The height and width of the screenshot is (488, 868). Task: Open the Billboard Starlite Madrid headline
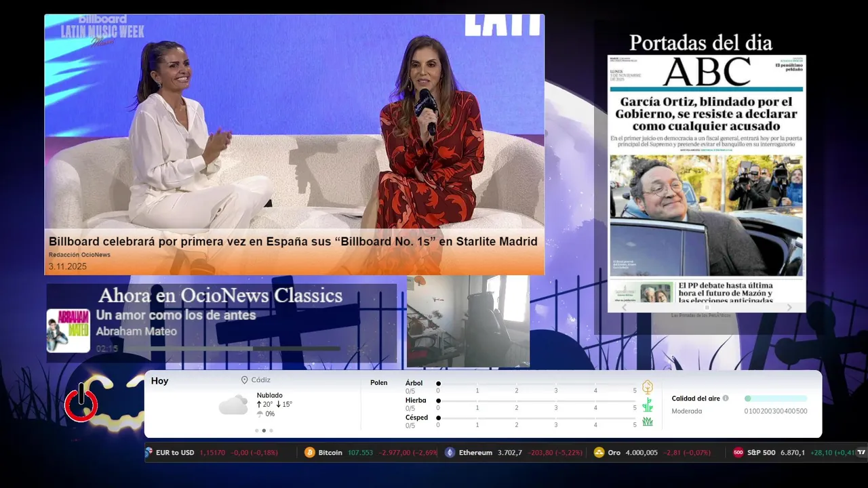coord(293,241)
